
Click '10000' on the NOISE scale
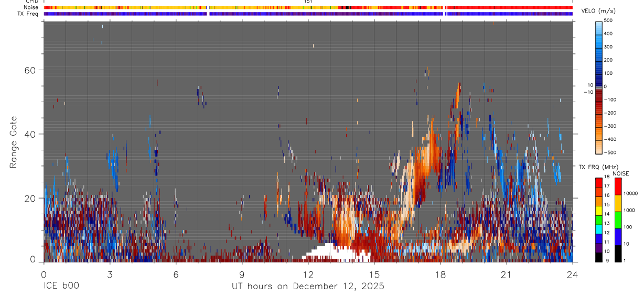[630, 193]
